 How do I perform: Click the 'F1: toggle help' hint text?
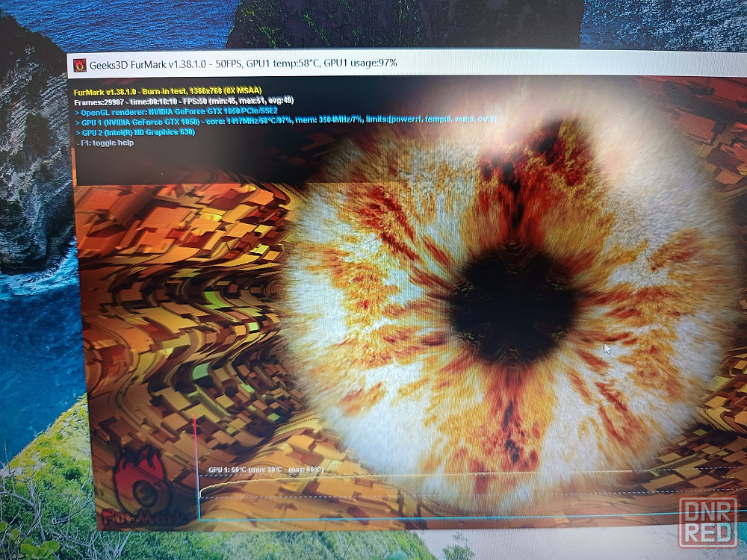[105, 143]
